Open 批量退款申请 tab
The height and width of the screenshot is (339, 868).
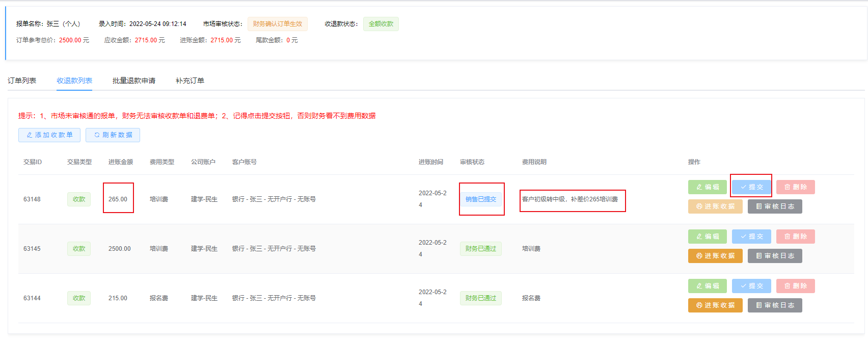coord(134,81)
